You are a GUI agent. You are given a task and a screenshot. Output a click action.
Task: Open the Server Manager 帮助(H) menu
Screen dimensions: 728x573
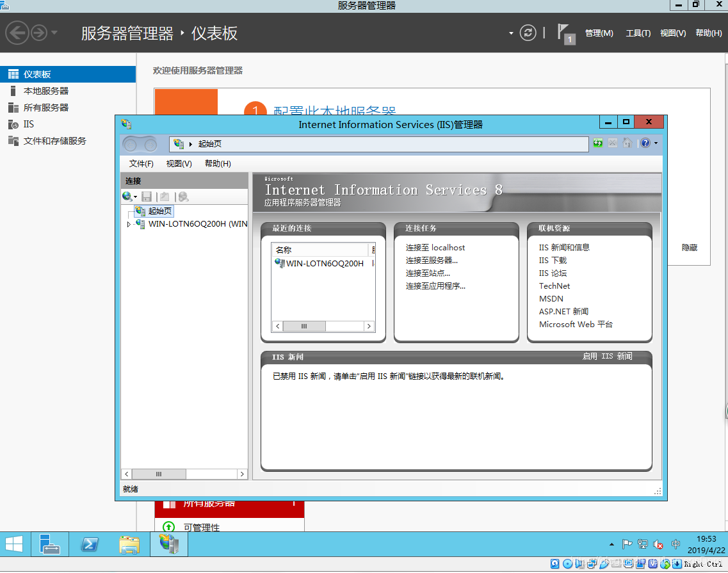[709, 33]
